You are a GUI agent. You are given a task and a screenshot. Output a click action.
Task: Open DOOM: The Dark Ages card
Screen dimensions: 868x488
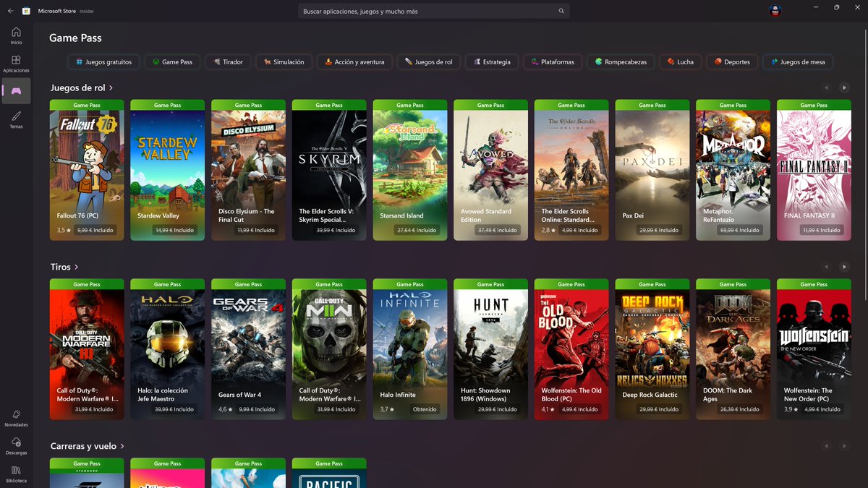point(733,350)
